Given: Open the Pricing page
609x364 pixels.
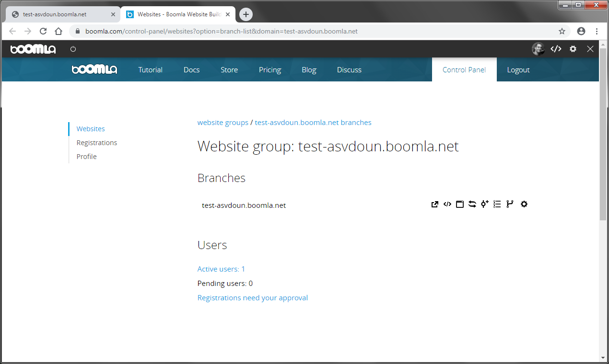Looking at the screenshot, I should click(270, 70).
